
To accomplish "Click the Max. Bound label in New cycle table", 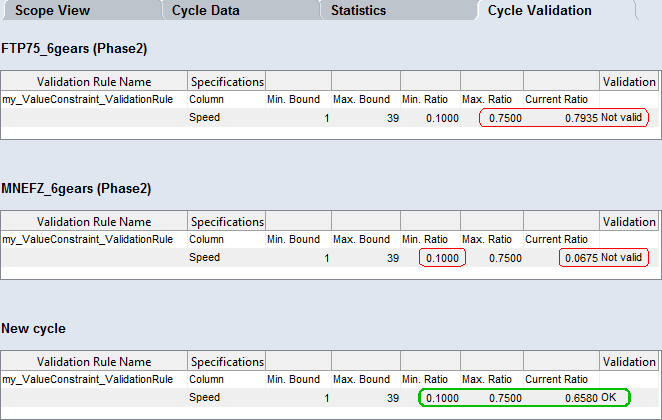I will (360, 380).
